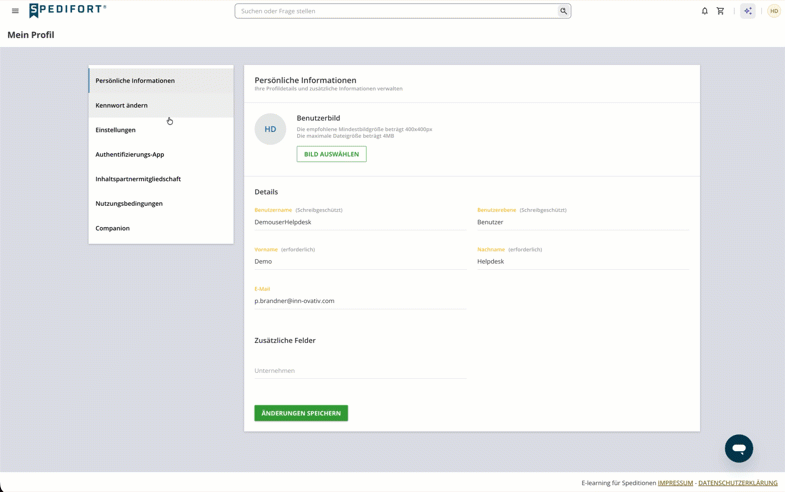Click the read-only Benutzerebene field
The image size is (785, 492).
[583, 222]
